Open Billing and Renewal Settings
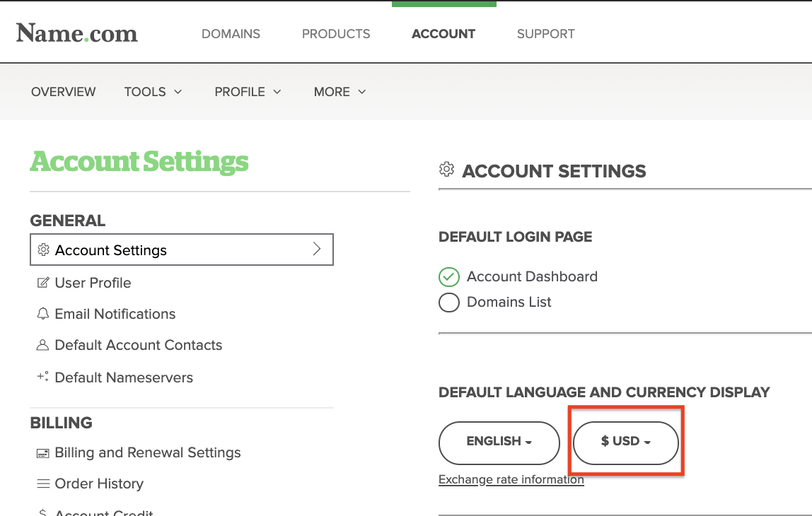This screenshot has height=516, width=812. pos(148,453)
